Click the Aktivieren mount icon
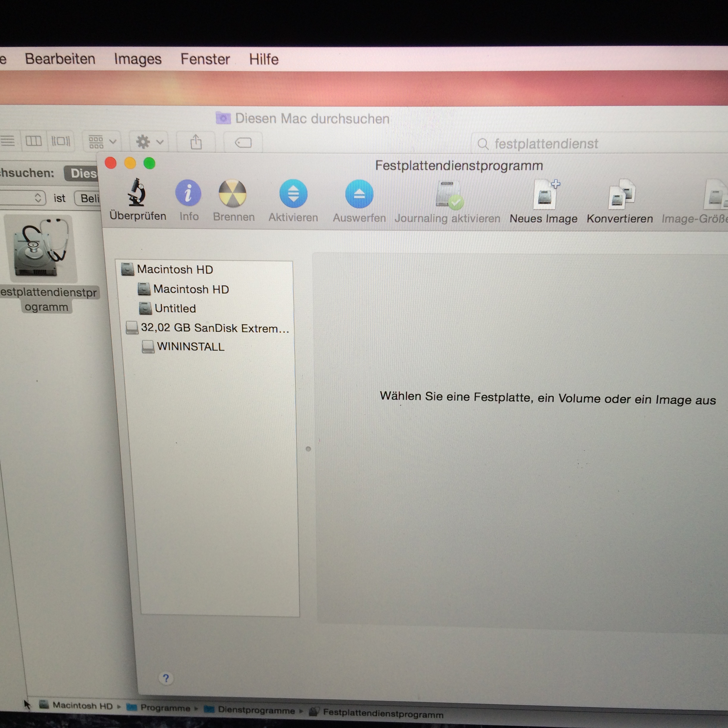This screenshot has width=728, height=728. pos(293,194)
